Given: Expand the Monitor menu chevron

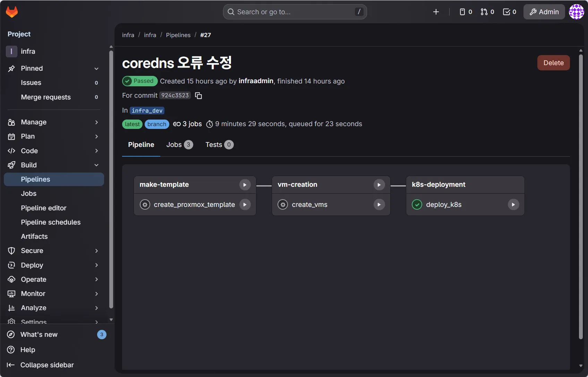Looking at the screenshot, I should click(x=96, y=294).
